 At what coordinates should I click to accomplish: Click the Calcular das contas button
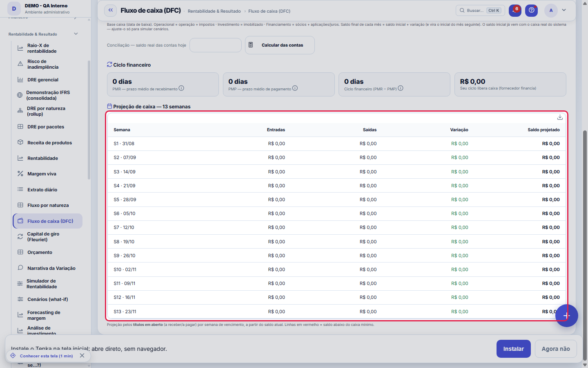280,45
